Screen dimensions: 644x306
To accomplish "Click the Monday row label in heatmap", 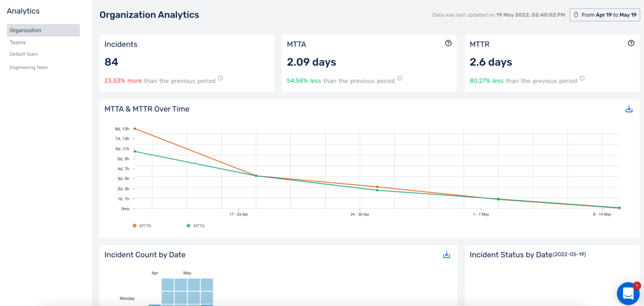I will coord(127,299).
